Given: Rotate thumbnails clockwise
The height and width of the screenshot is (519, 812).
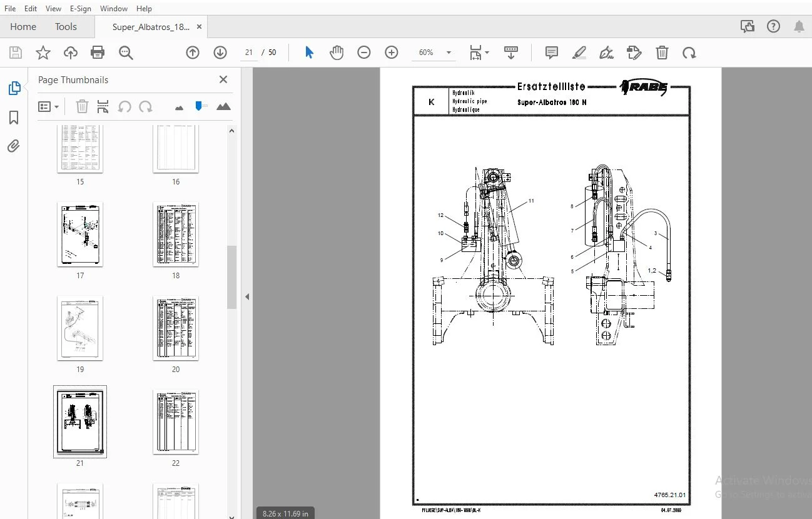Looking at the screenshot, I should 146,107.
